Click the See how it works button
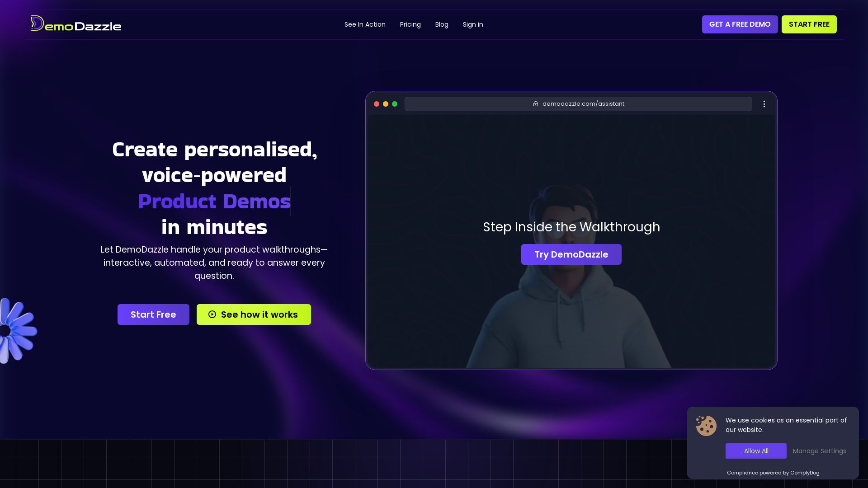This screenshot has height=488, width=868. (x=254, y=314)
